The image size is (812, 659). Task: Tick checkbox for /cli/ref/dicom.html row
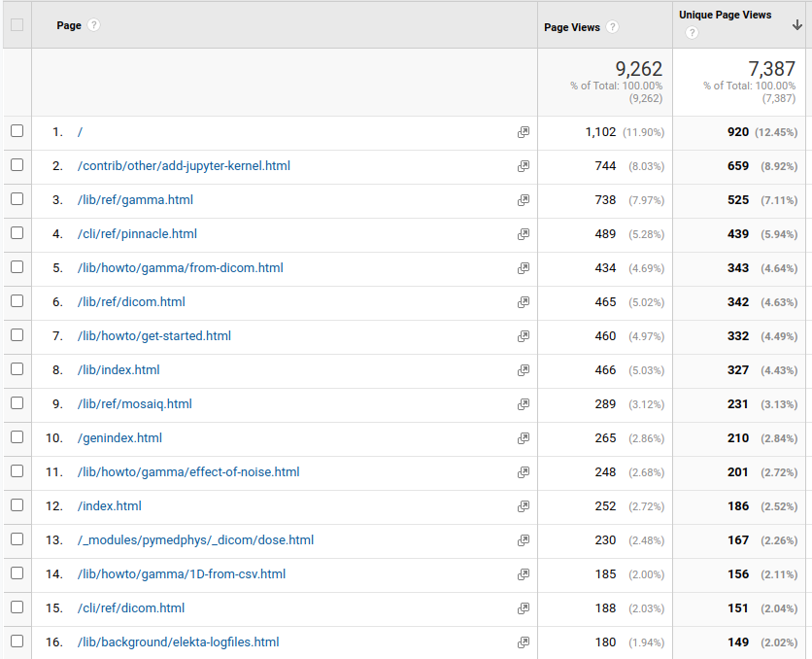(x=17, y=607)
